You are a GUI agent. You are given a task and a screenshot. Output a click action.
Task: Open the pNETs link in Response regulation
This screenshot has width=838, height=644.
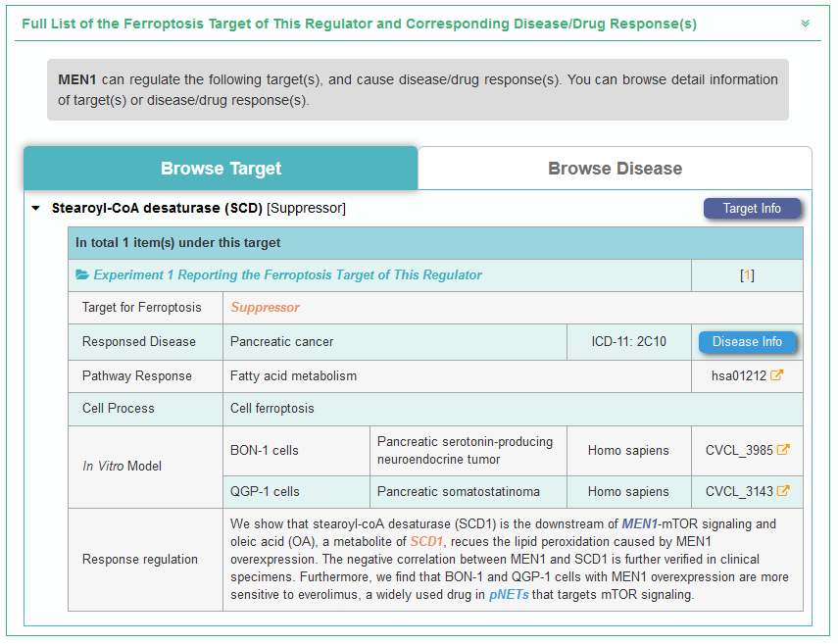tap(510, 595)
